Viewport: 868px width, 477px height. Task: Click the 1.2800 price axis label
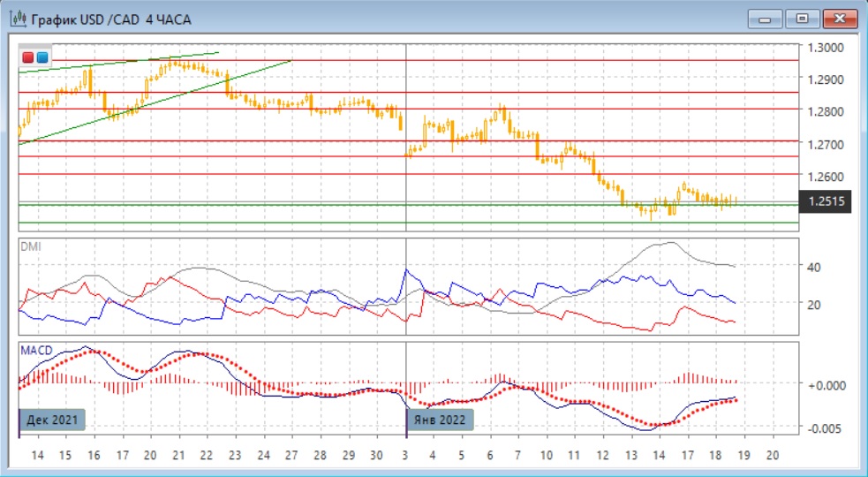827,111
